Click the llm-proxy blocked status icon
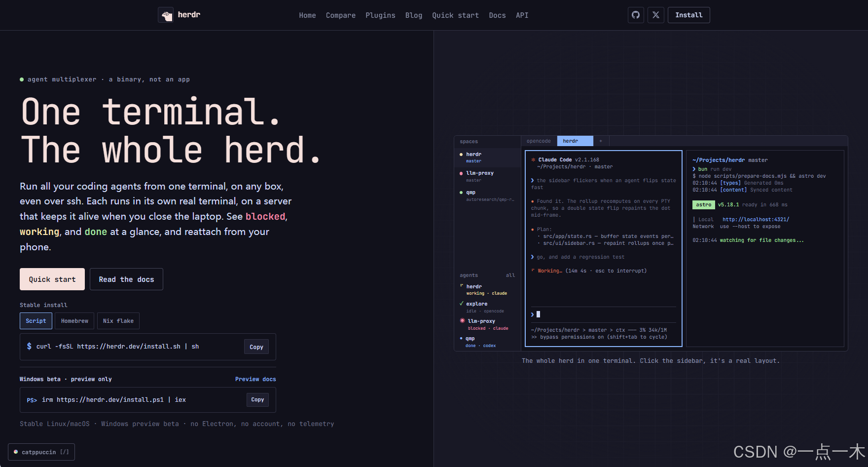 click(x=462, y=321)
